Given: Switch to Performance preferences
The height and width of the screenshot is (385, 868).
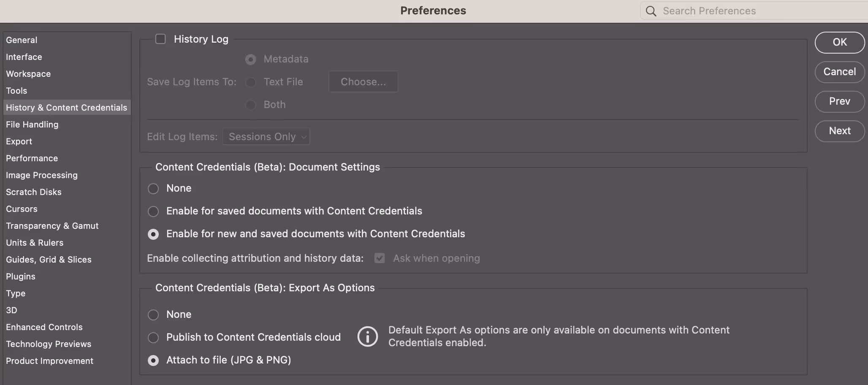Looking at the screenshot, I should pos(32,158).
